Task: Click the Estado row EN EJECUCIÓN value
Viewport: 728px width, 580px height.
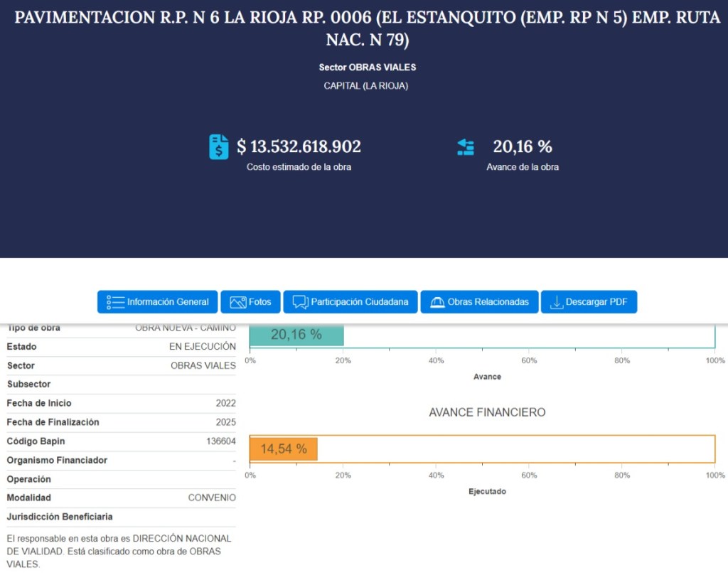Action: click(x=202, y=347)
